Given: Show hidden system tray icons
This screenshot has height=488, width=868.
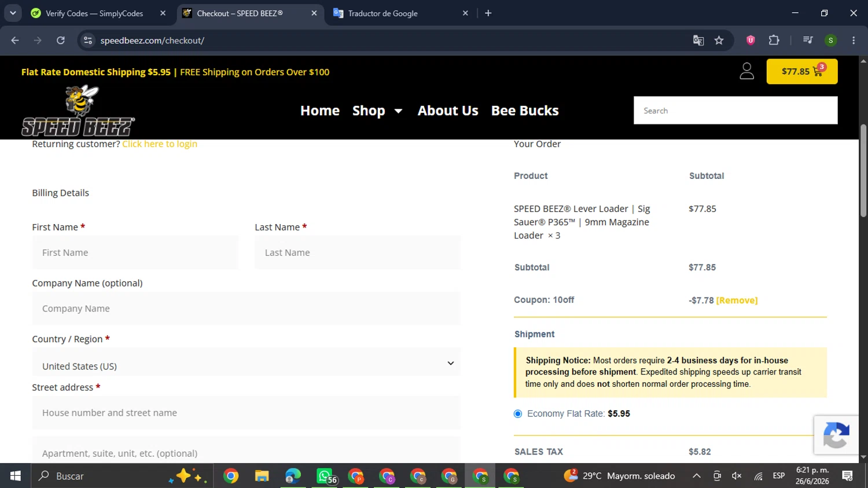Looking at the screenshot, I should [697, 476].
